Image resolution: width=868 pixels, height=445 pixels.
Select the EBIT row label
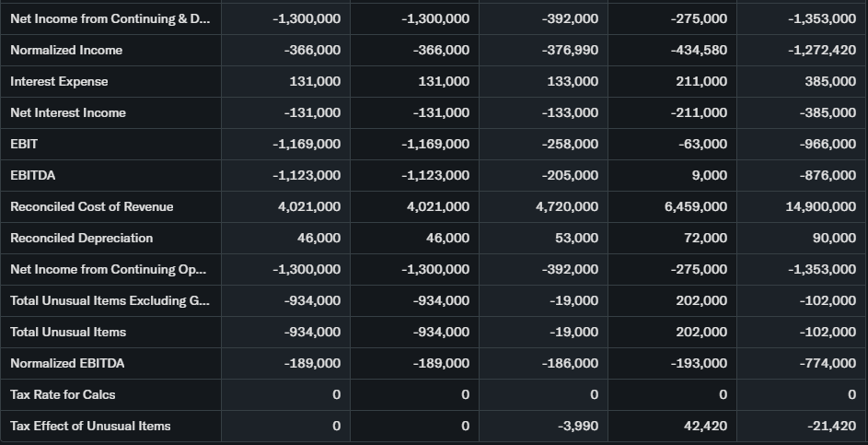point(24,144)
